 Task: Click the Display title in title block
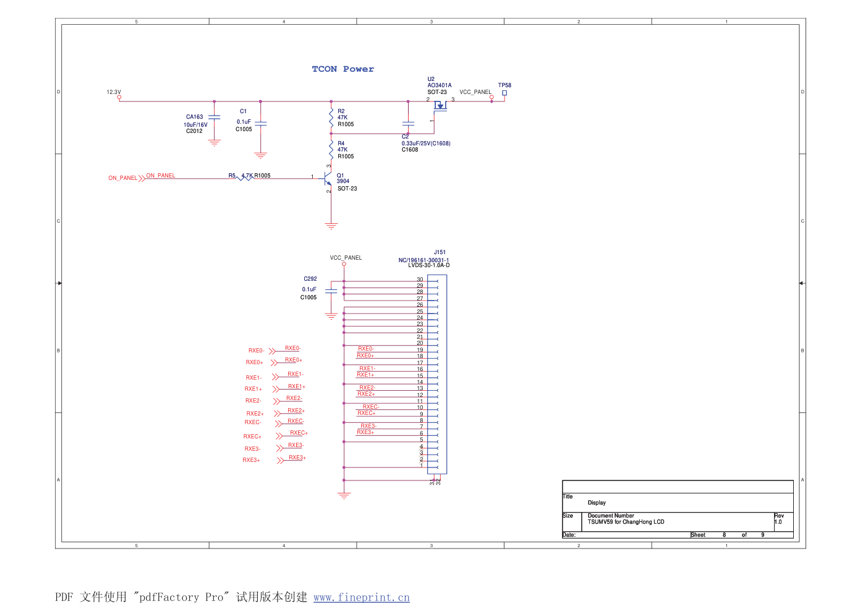597,503
